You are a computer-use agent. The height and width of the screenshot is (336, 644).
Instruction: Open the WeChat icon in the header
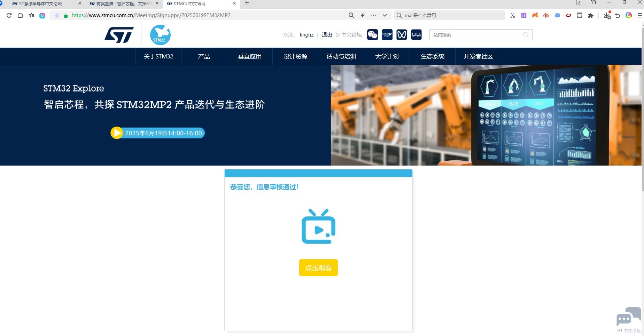tap(373, 35)
